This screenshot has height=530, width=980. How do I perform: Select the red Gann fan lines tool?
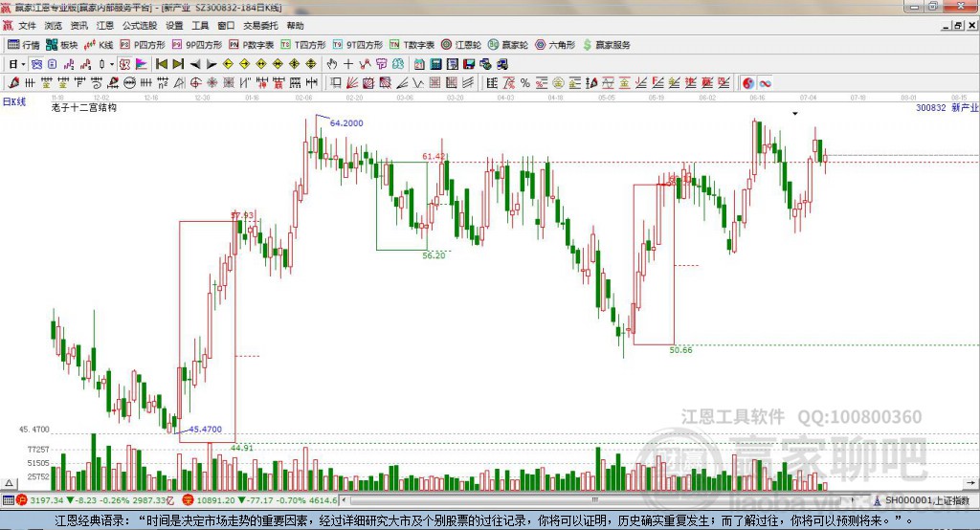tap(352, 82)
